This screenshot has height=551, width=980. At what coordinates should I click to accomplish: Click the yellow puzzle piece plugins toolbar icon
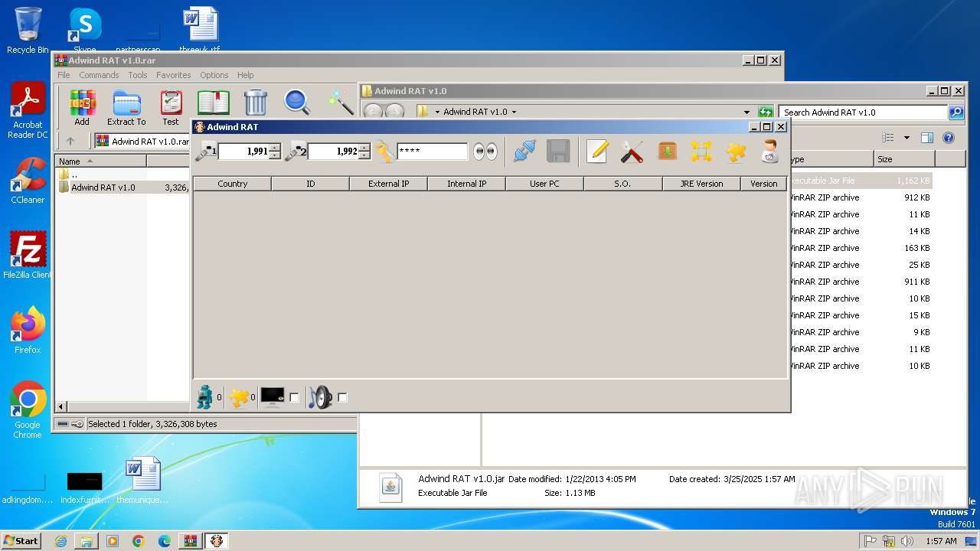click(736, 151)
